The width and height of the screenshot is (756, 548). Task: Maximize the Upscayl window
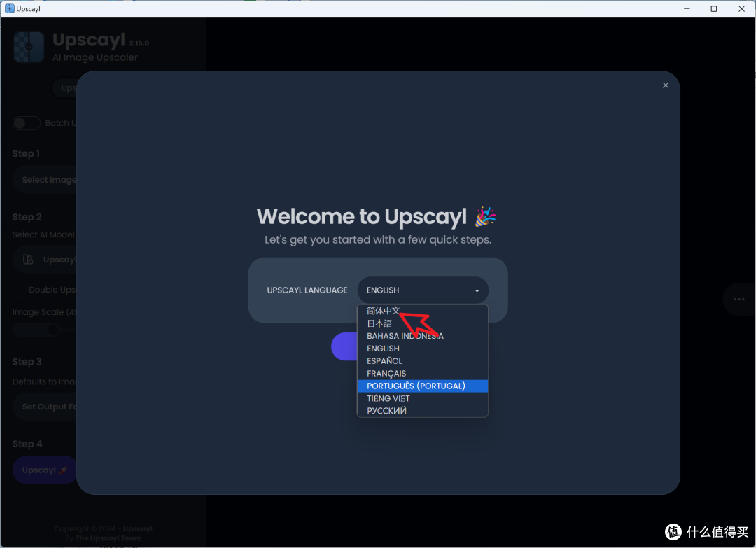click(x=714, y=8)
